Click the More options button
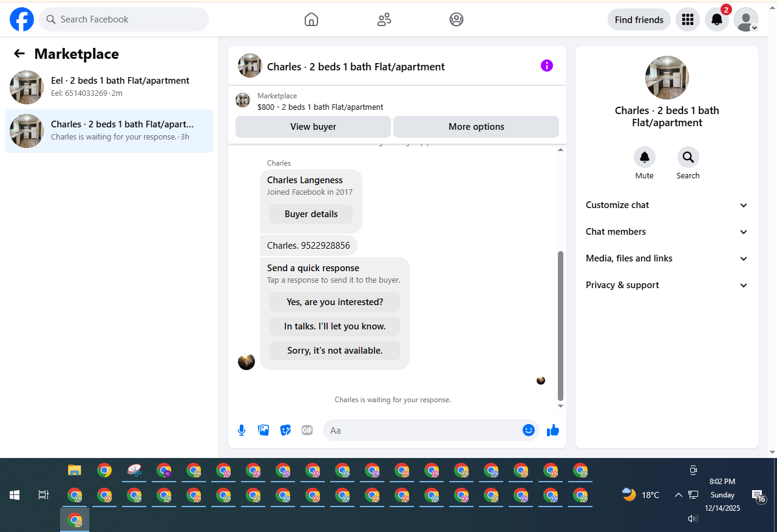This screenshot has height=532, width=777. (x=477, y=127)
